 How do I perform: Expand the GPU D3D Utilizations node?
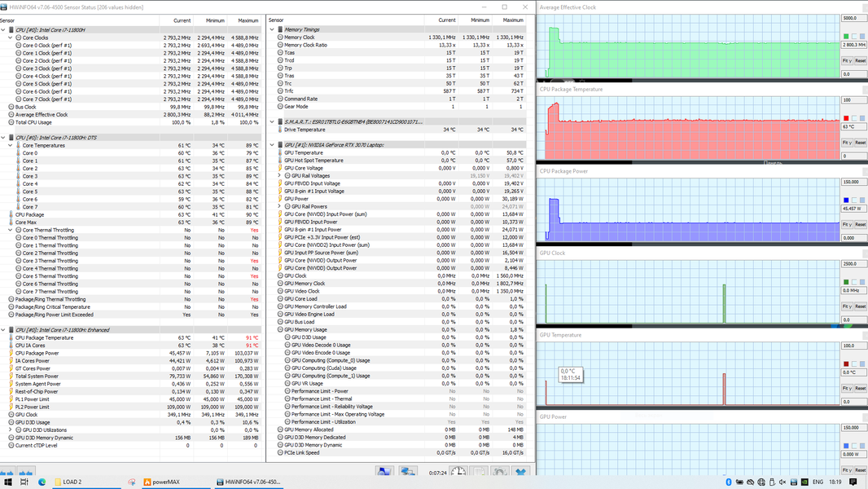(11, 430)
